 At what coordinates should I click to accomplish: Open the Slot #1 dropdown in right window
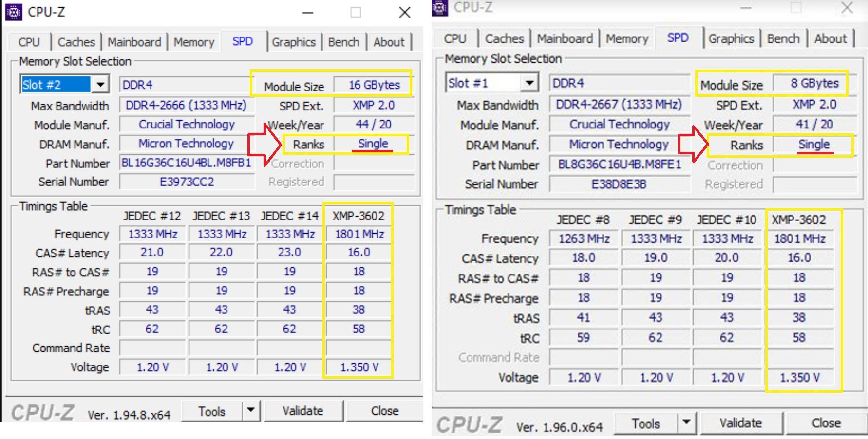coord(529,83)
